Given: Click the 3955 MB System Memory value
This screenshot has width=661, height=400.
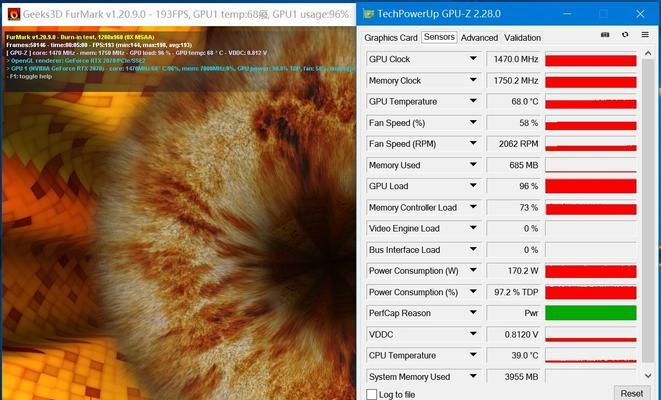Looking at the screenshot, I should (513, 377).
